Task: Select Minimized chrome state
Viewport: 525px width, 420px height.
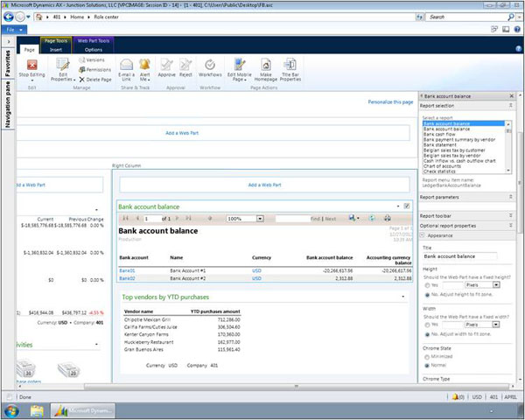Action: (427, 357)
